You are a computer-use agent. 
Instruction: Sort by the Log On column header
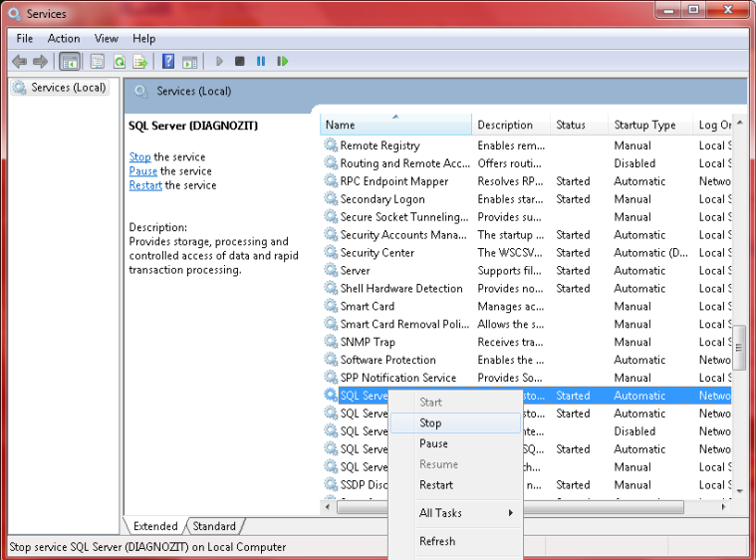[x=712, y=125]
